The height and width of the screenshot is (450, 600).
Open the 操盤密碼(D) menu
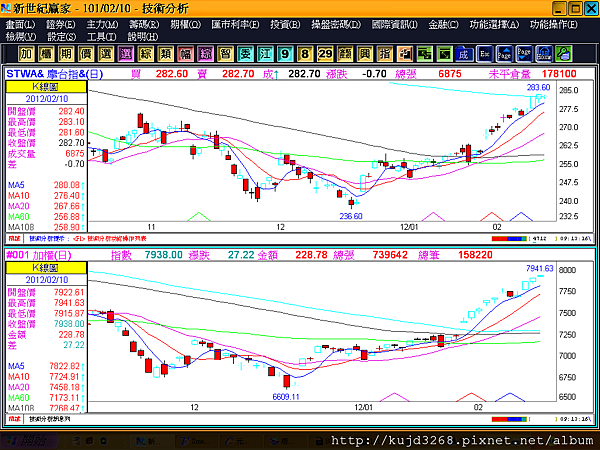(x=336, y=24)
